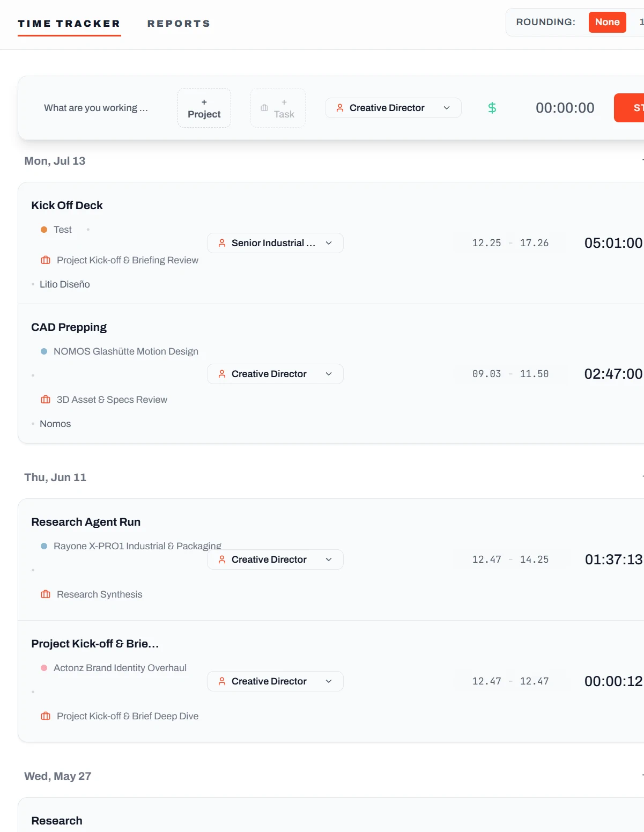Edit the 09.03 start time of CAD Prepping
Image resolution: width=644 pixels, height=832 pixels.
pos(487,374)
